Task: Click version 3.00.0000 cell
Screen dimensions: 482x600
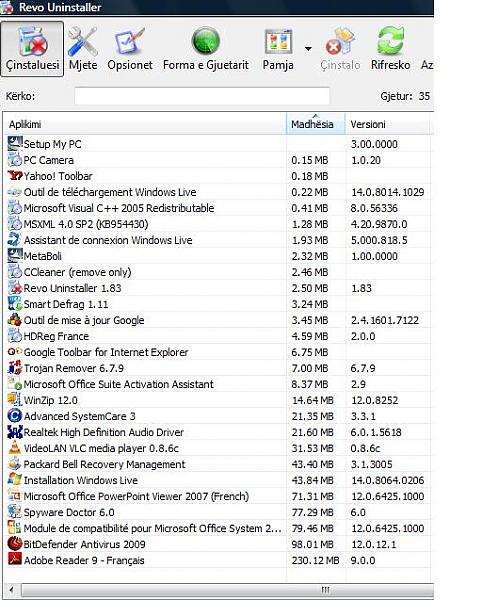Action: pyautogui.click(x=374, y=144)
